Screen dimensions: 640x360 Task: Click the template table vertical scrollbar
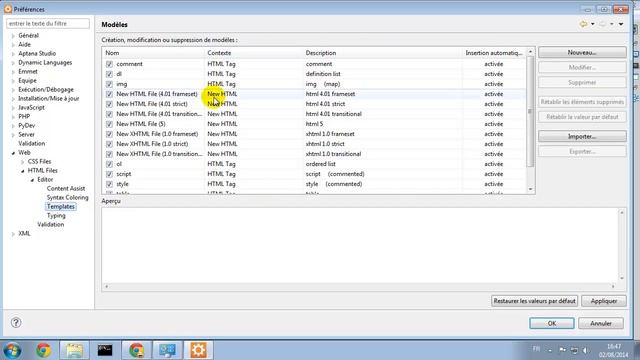click(x=530, y=120)
